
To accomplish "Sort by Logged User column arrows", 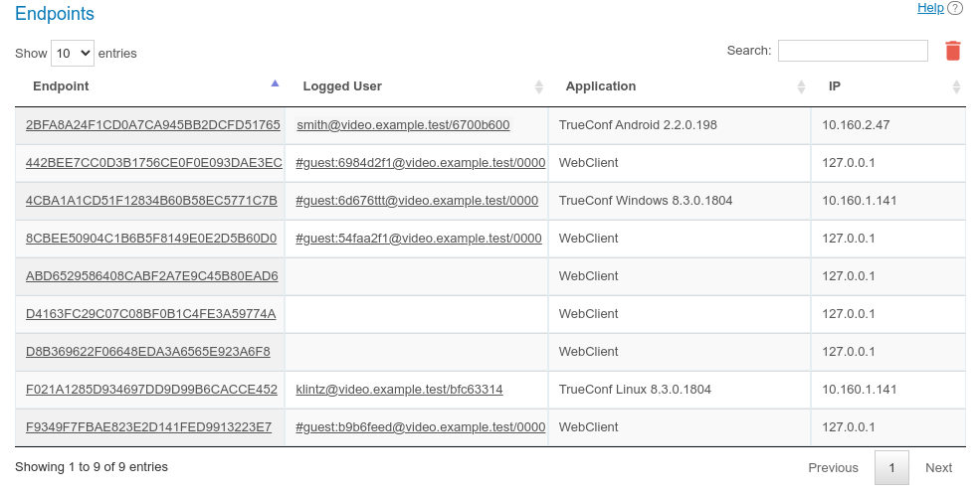I will click(539, 86).
